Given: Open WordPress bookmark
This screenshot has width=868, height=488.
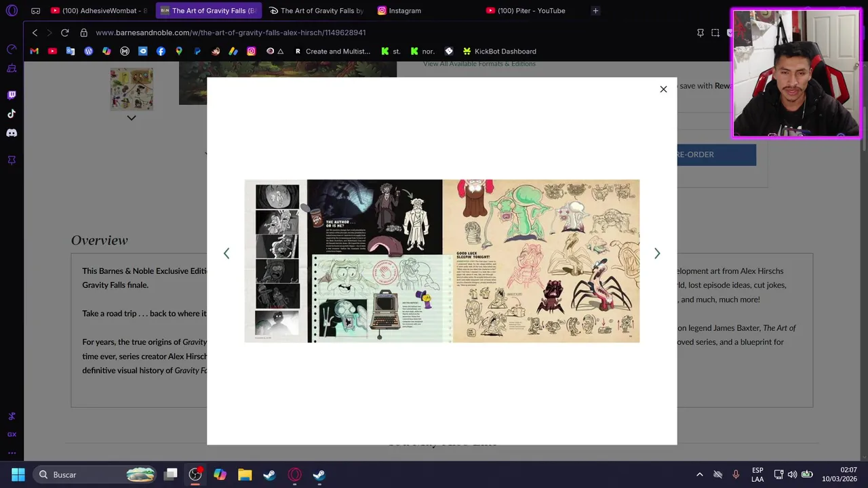Looking at the screenshot, I should point(88,51).
